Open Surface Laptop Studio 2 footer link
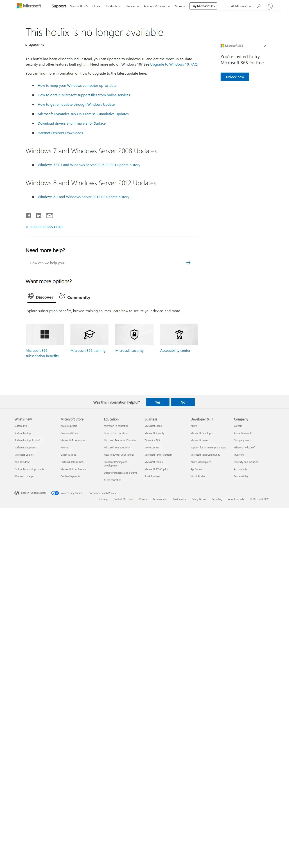The height and width of the screenshot is (868, 289). coord(27,440)
